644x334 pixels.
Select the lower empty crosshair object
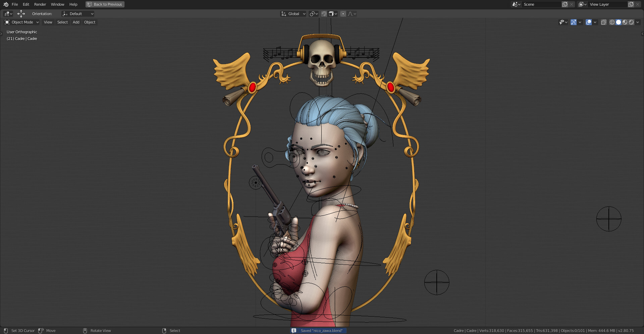(437, 282)
